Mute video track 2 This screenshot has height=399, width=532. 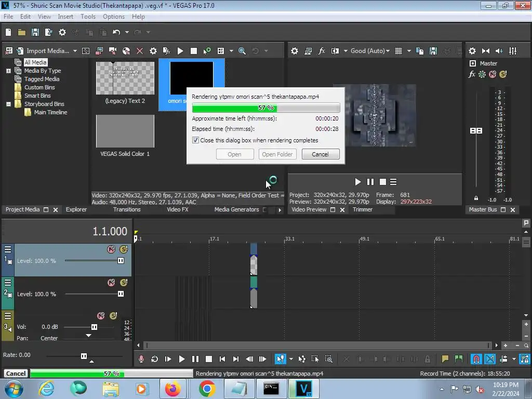click(x=111, y=283)
